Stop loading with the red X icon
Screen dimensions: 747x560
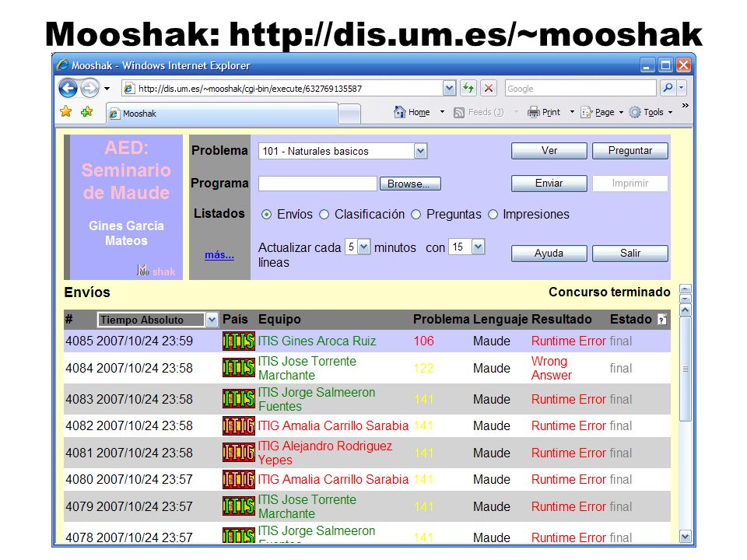489,88
